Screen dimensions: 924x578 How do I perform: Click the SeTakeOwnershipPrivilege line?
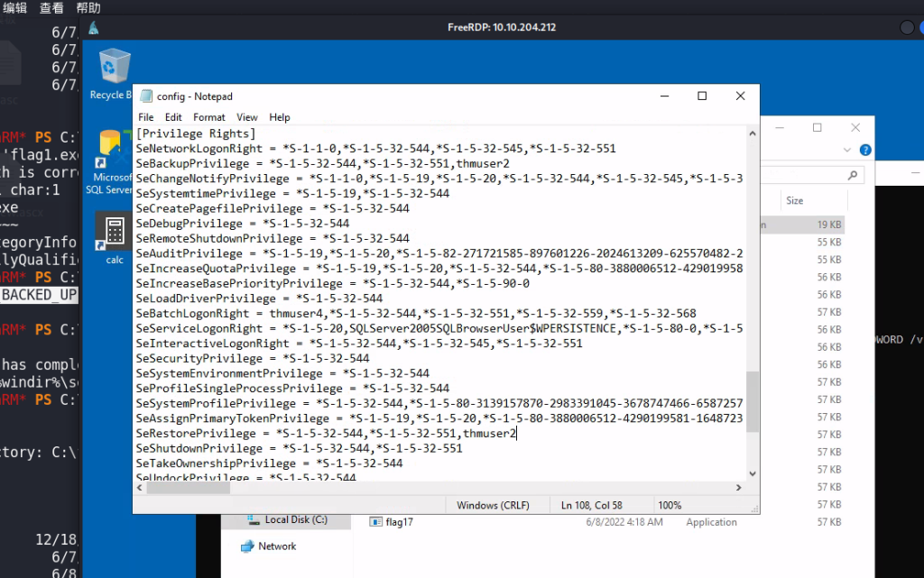coord(269,463)
